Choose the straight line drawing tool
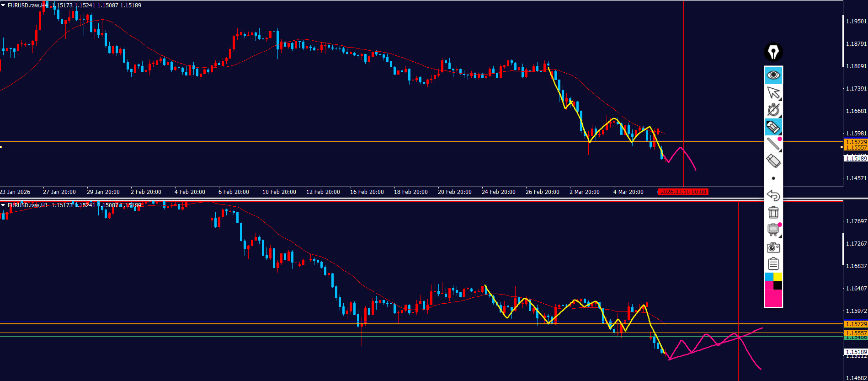The width and height of the screenshot is (868, 381). [773, 144]
